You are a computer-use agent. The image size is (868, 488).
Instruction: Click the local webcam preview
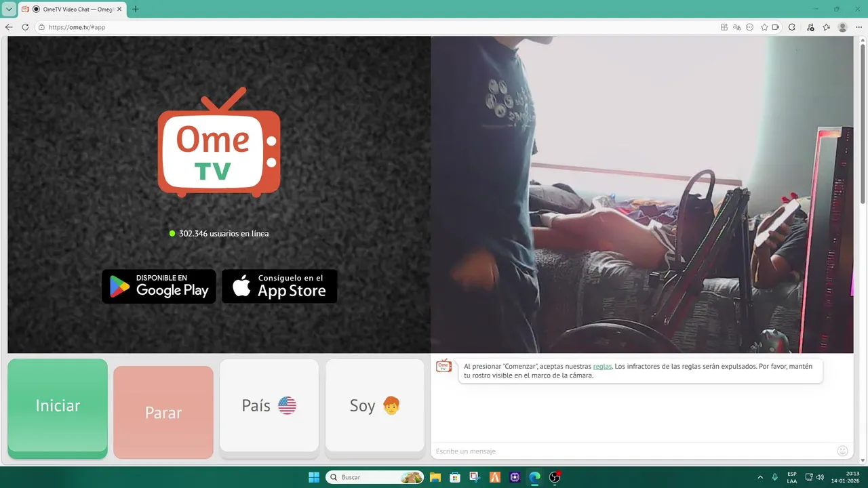click(x=642, y=195)
